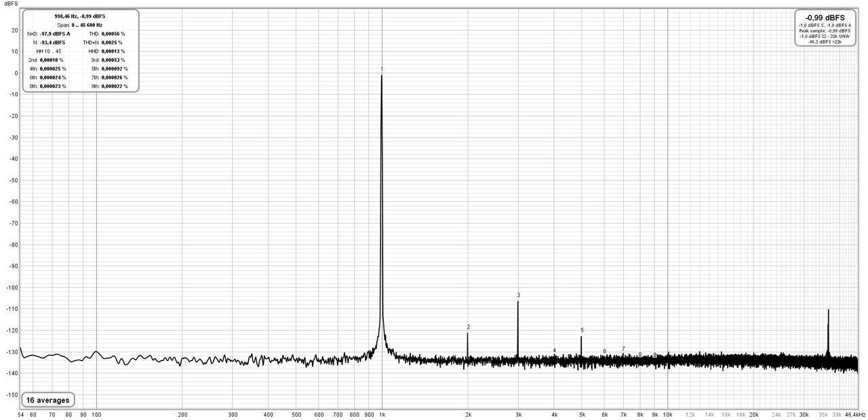
Task: Click the 'dBFS' vertical axis unit label
Action: click(x=11, y=4)
